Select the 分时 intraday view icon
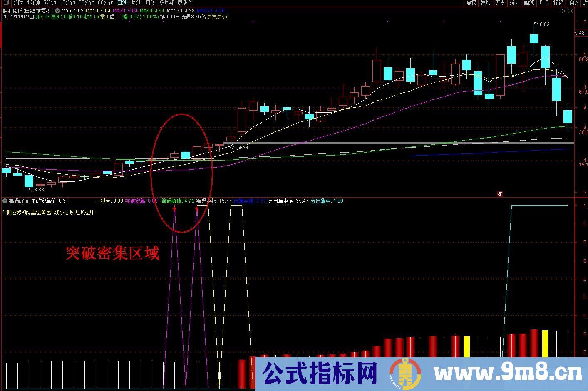588x391 pixels. 19,2
